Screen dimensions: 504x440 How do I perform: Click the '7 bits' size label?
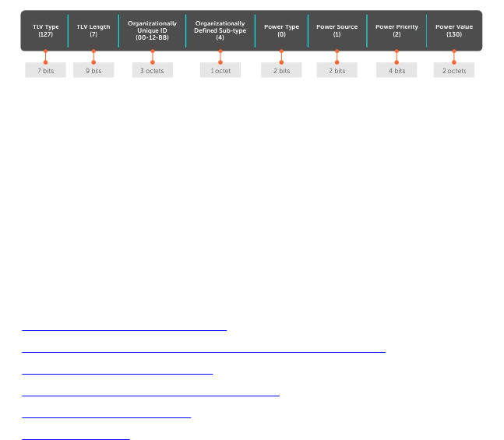click(x=46, y=70)
